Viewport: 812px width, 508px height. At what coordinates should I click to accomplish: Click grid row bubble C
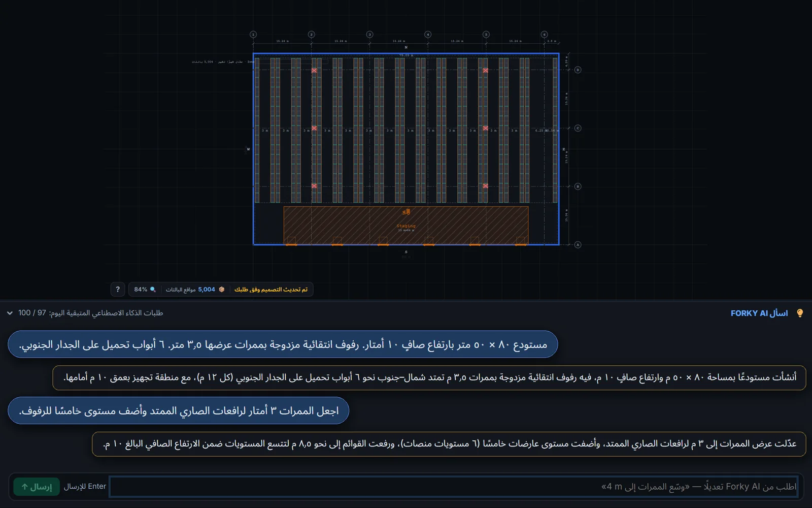coord(578,128)
